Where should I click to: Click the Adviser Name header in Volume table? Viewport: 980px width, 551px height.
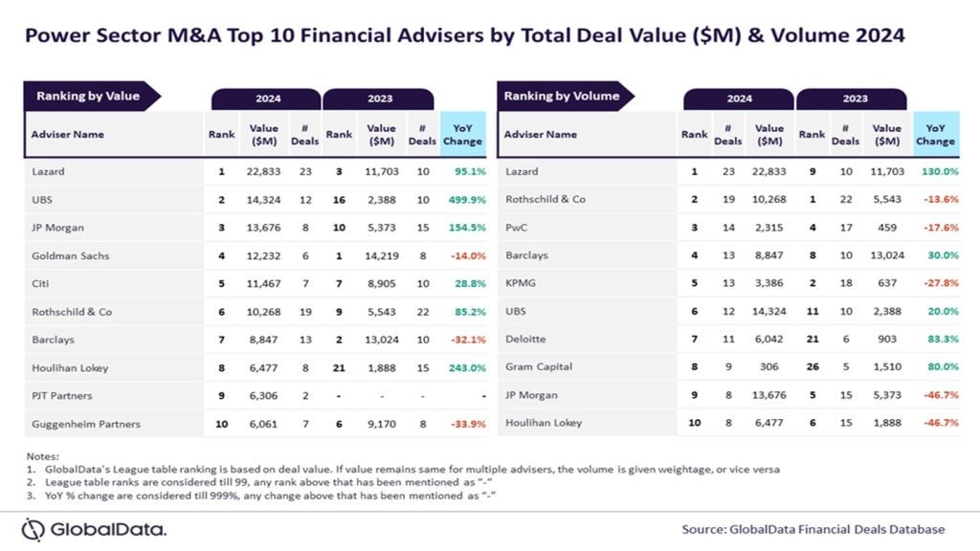541,134
